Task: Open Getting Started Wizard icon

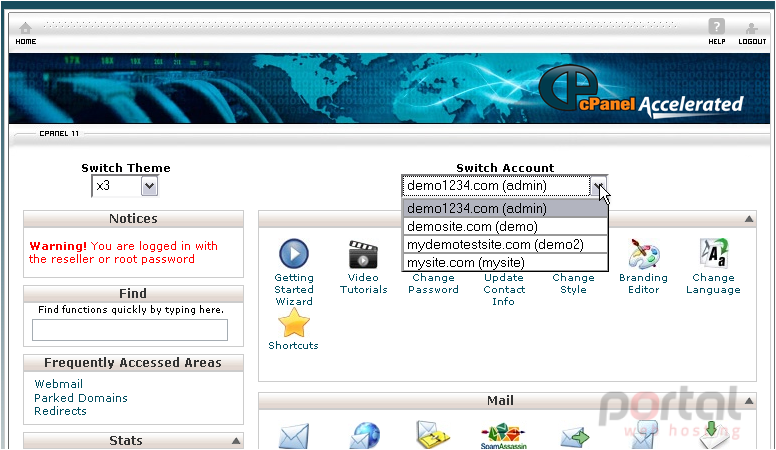Action: click(294, 253)
